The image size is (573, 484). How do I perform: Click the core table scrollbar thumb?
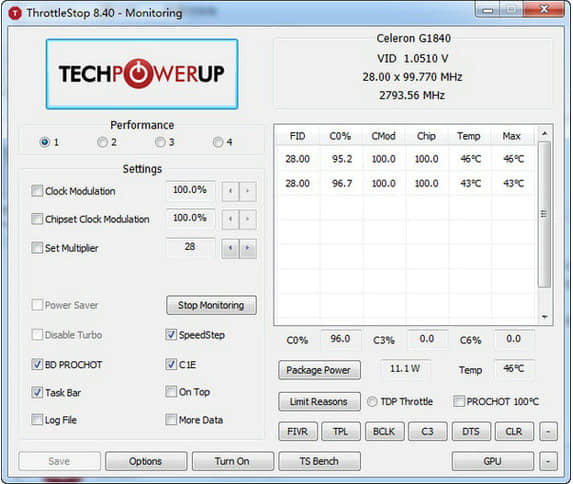pyautogui.click(x=544, y=214)
